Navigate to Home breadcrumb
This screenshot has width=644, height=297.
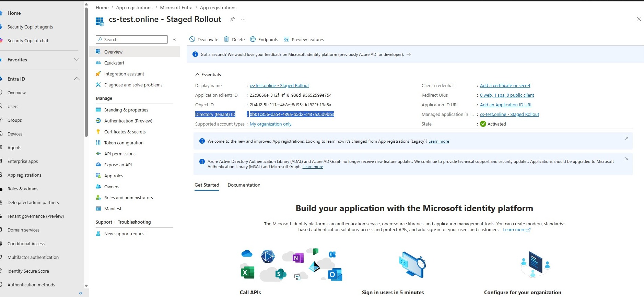(x=102, y=8)
